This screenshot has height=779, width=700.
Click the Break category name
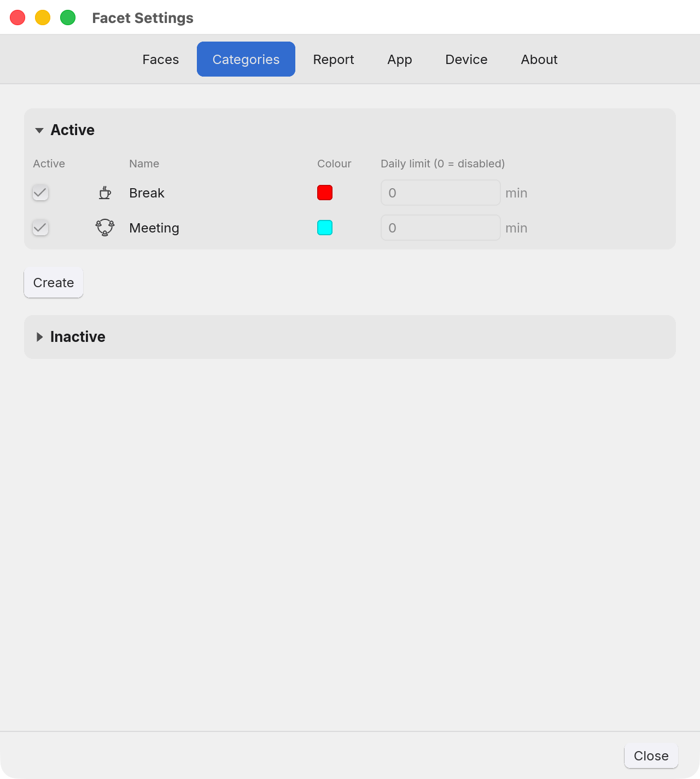click(147, 193)
